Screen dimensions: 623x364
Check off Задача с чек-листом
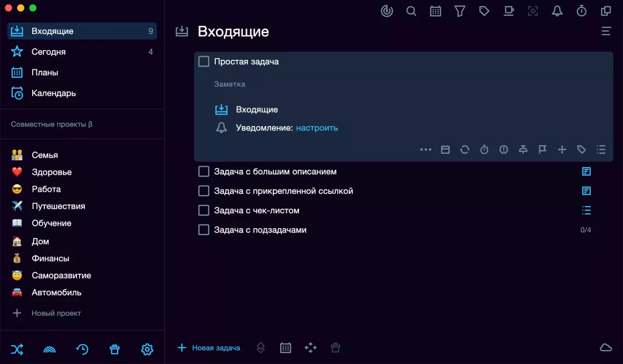click(204, 210)
